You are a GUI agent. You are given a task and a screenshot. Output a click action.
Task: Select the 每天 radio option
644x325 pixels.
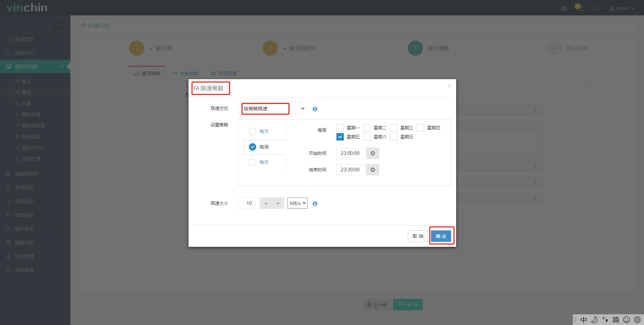tap(253, 131)
